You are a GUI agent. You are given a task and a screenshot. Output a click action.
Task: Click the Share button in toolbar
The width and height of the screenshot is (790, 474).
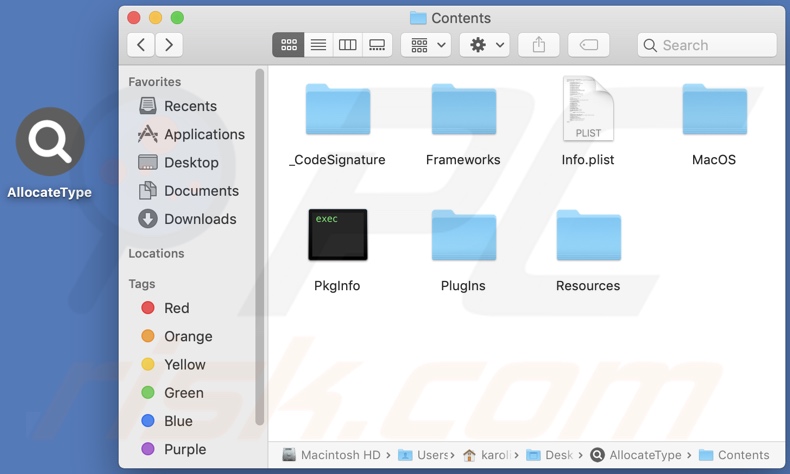[539, 45]
